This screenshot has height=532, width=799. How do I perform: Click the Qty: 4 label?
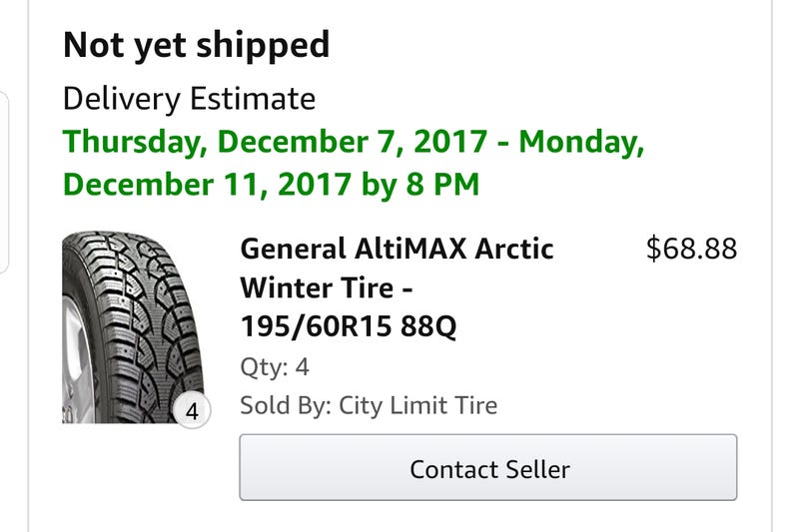275,367
